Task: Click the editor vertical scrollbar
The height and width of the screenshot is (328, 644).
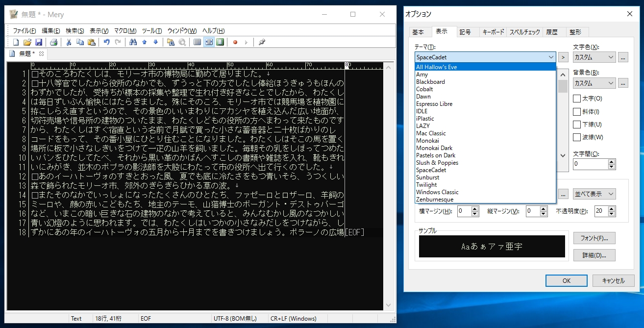Action: [389, 186]
